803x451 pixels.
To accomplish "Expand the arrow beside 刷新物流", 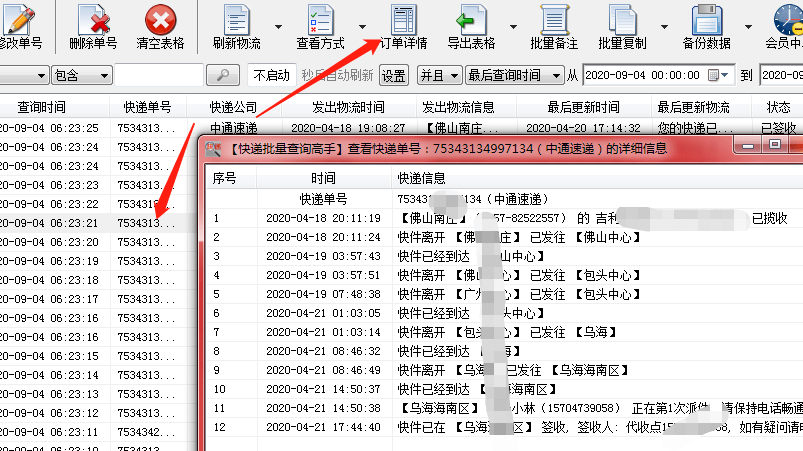I will 278,27.
